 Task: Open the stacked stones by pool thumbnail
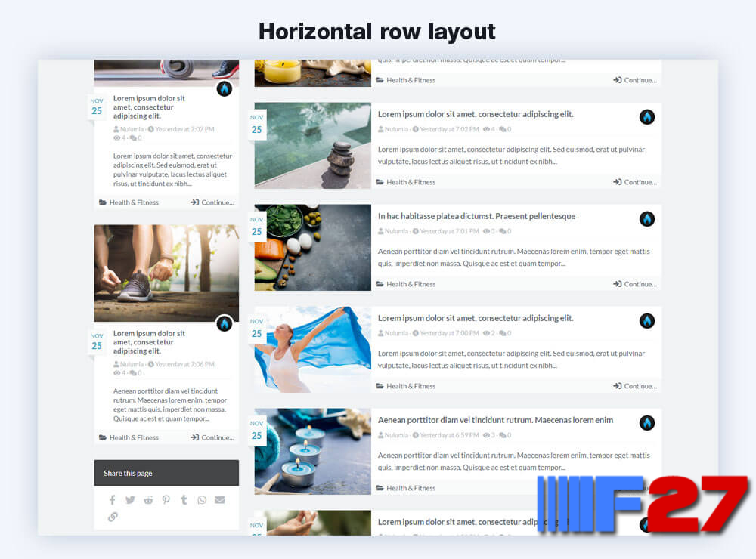[x=313, y=146]
